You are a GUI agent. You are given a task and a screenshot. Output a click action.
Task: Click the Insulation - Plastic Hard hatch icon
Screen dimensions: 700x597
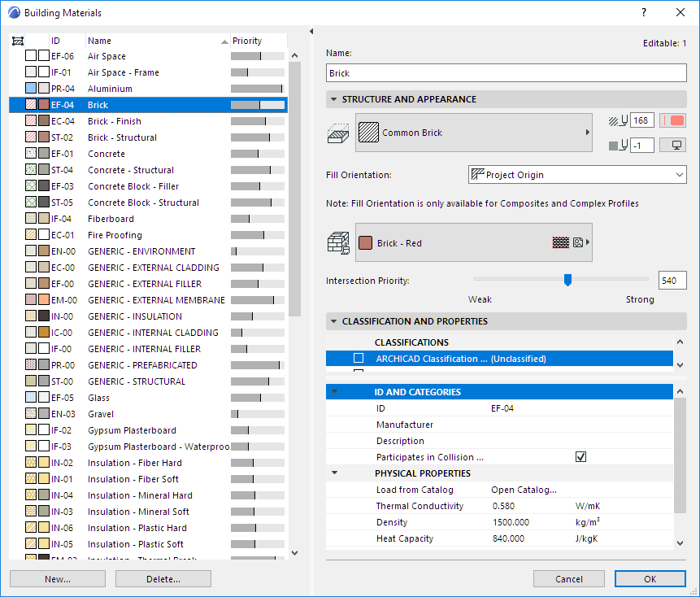tap(31, 527)
